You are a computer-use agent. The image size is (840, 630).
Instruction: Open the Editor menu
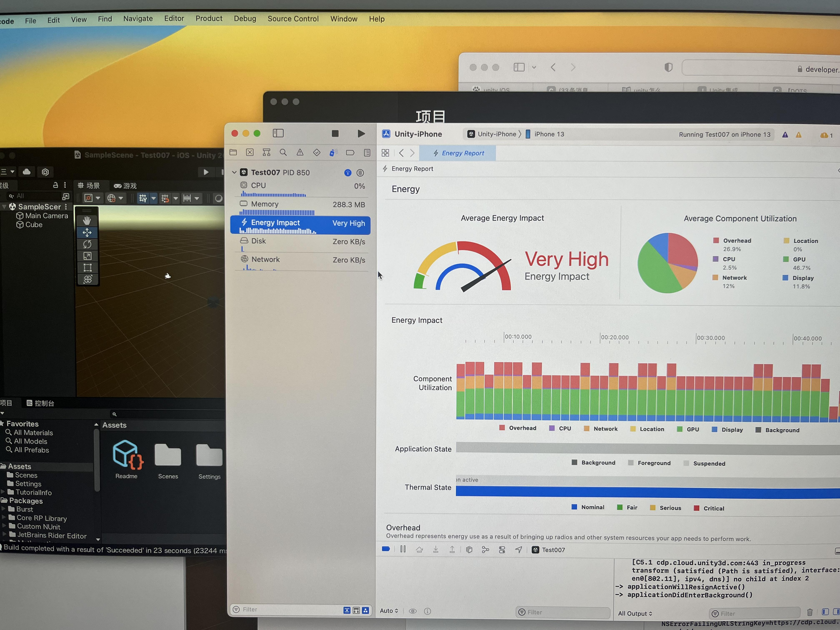coord(174,18)
